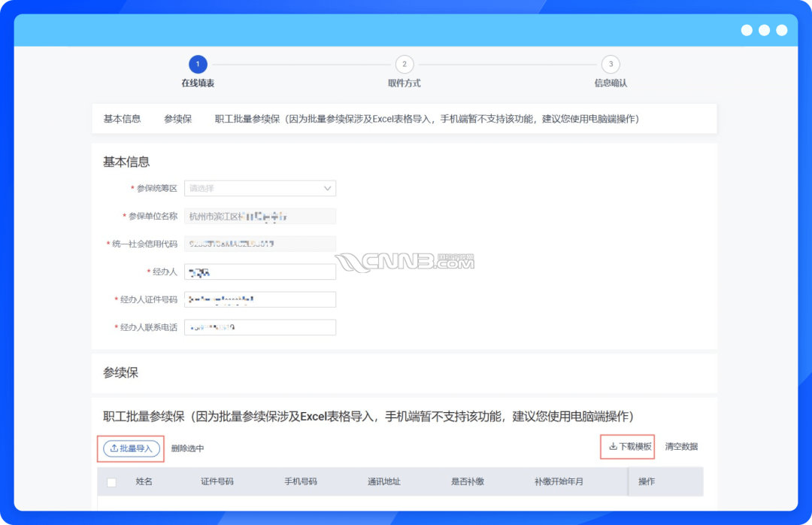This screenshot has height=525, width=812.
Task: Click the 经办人证件号码 input field
Action: (x=260, y=299)
